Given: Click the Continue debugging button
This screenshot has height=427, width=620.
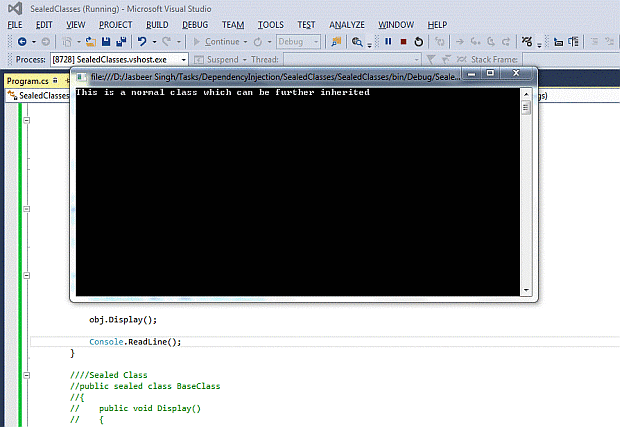Looking at the screenshot, I should coord(217,42).
